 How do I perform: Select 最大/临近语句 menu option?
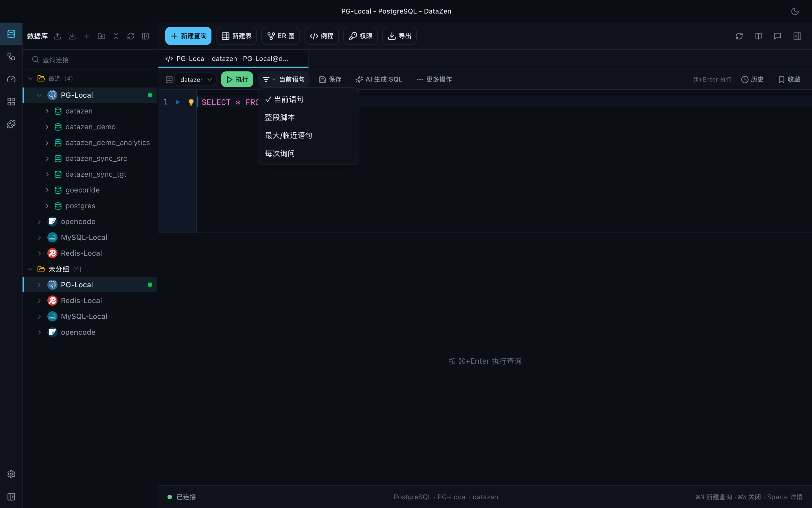tap(308, 135)
